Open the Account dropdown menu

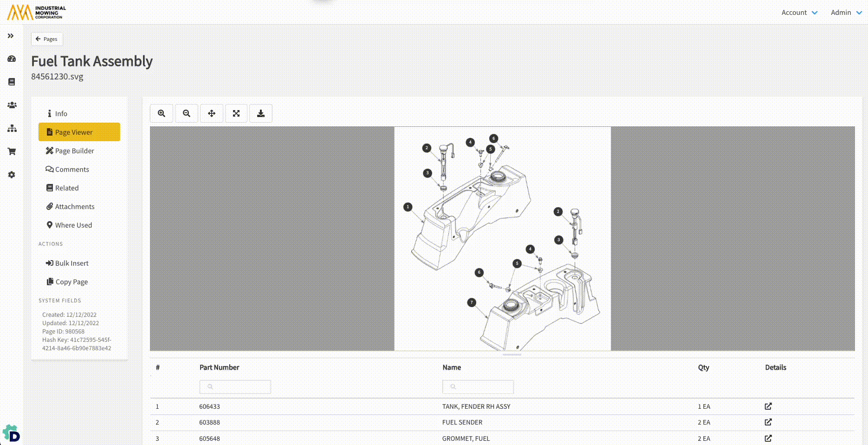pyautogui.click(x=799, y=13)
